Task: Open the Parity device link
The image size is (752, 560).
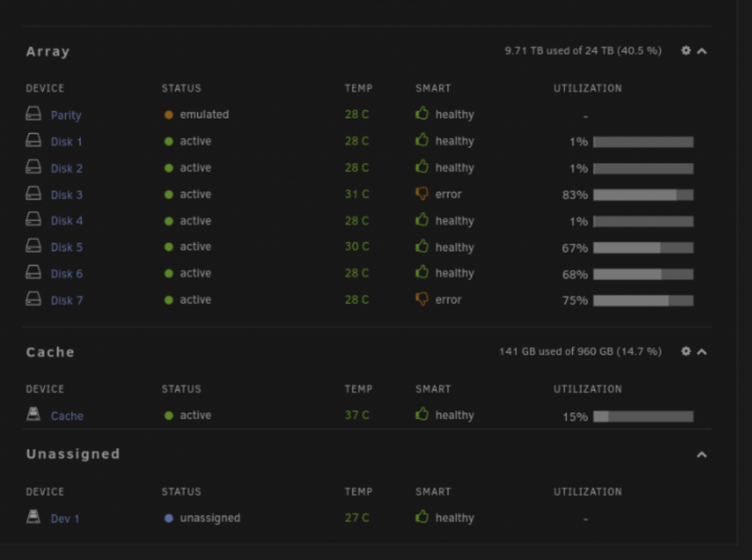Action: [66, 116]
